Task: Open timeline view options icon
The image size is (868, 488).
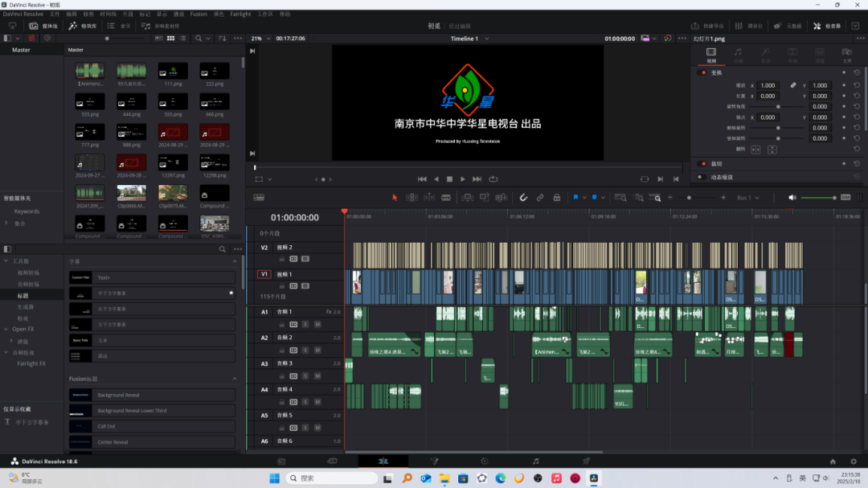Action: pos(259,198)
